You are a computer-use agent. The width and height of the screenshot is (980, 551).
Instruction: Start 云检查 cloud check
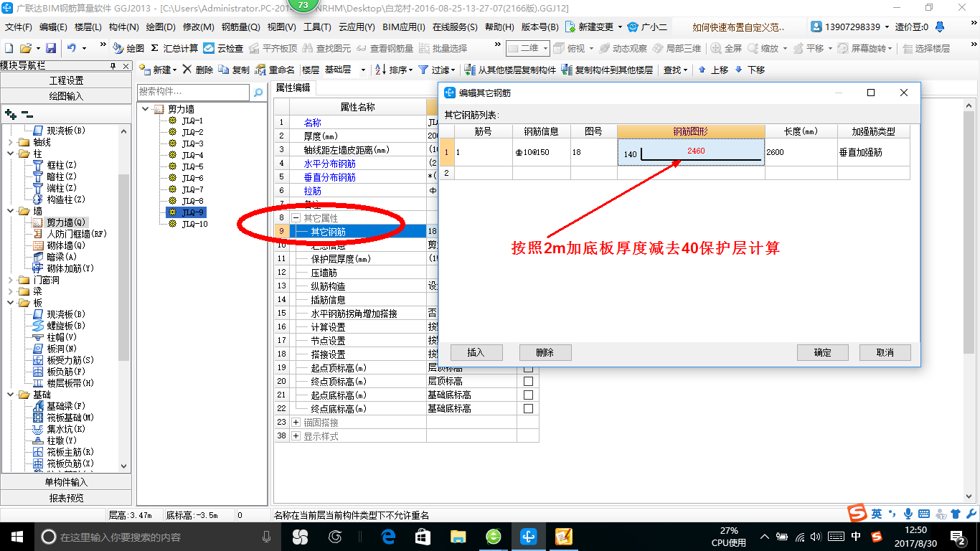[223, 48]
